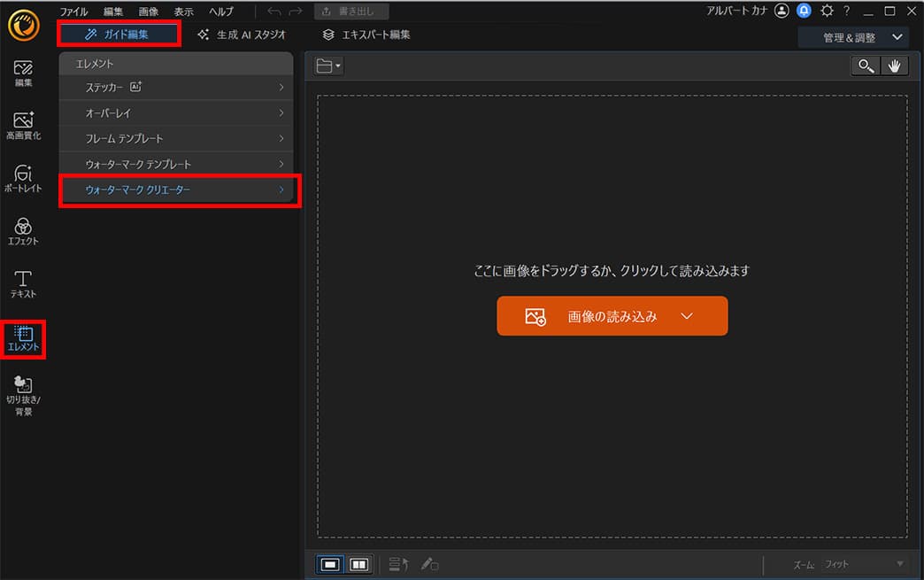Open the テキスト sidebar tool
The image size is (924, 580).
[23, 284]
